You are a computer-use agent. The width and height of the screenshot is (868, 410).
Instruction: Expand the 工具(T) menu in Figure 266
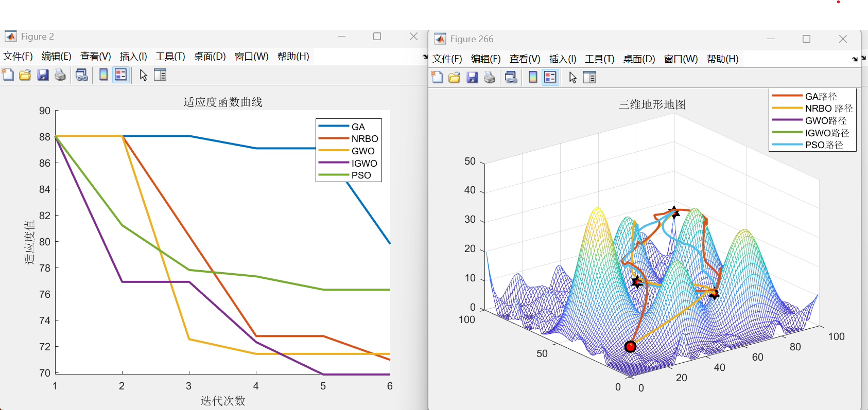pos(599,59)
